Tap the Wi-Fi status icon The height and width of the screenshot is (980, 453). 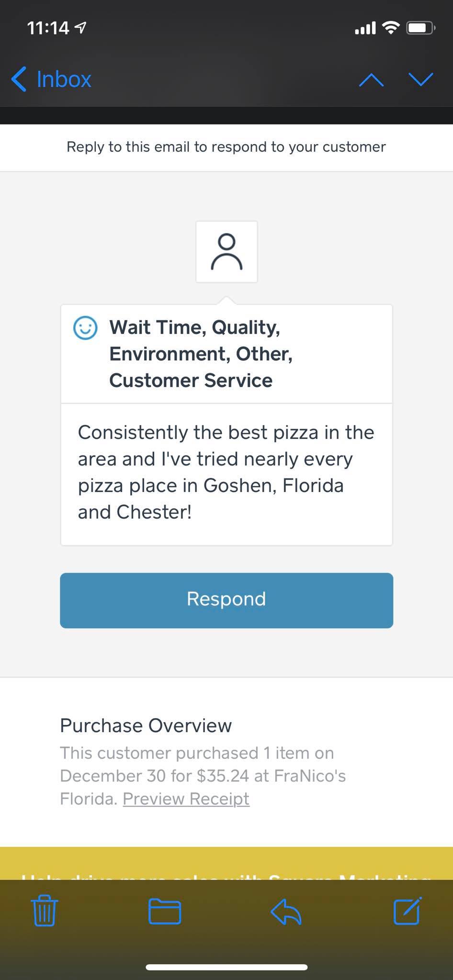click(x=391, y=28)
